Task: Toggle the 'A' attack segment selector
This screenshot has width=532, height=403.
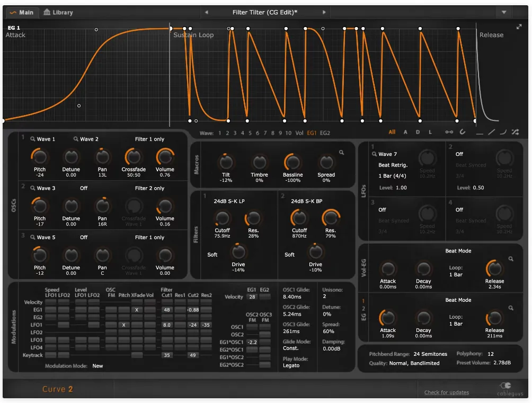Action: 405,132
